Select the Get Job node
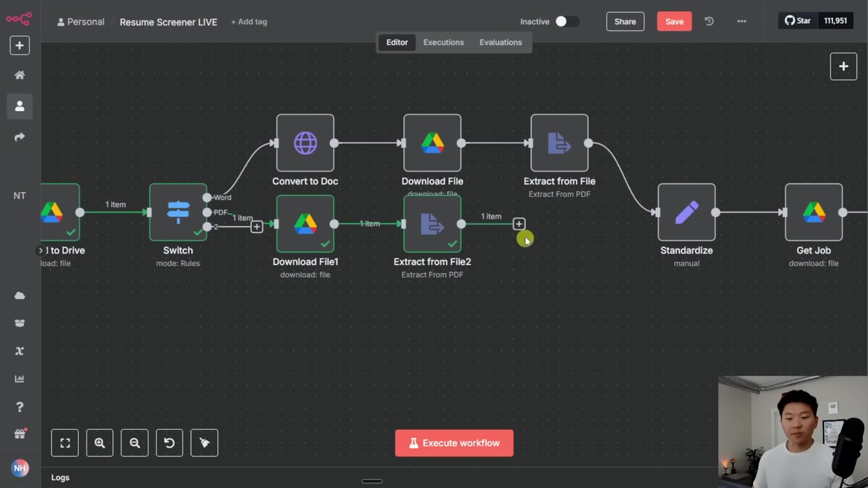The height and width of the screenshot is (488, 868). [x=814, y=212]
